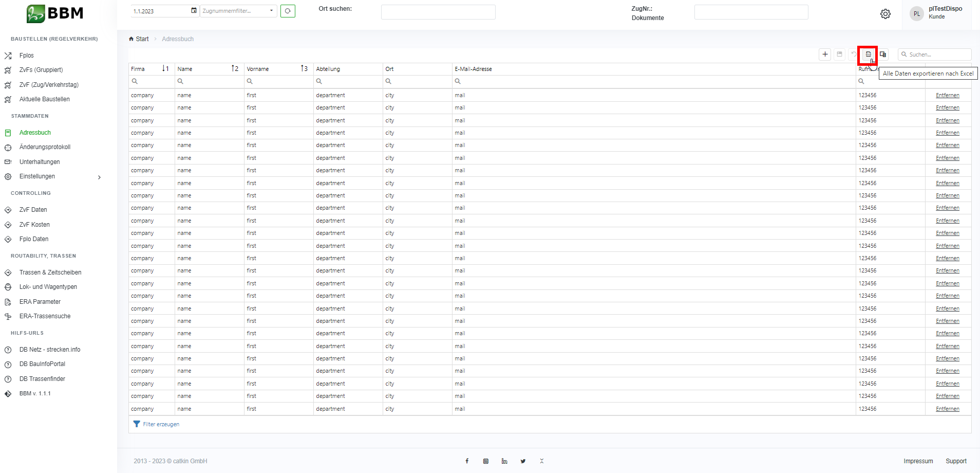Click the add new row plus icon

point(825,54)
